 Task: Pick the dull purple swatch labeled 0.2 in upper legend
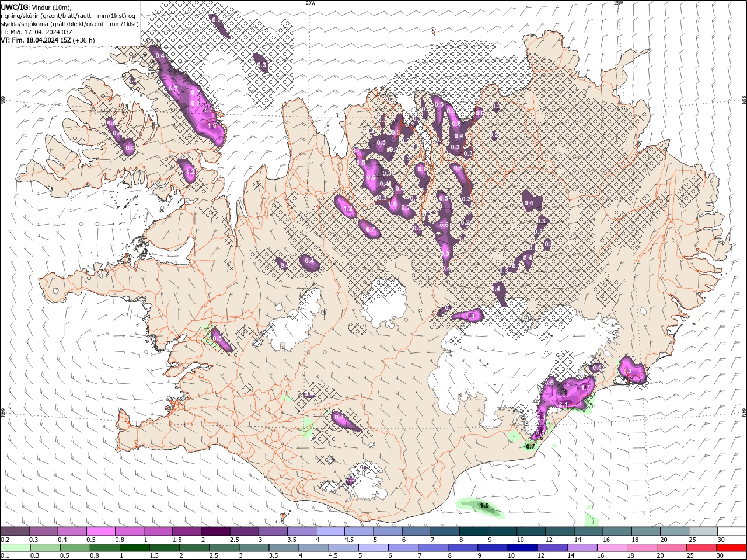click(15, 531)
